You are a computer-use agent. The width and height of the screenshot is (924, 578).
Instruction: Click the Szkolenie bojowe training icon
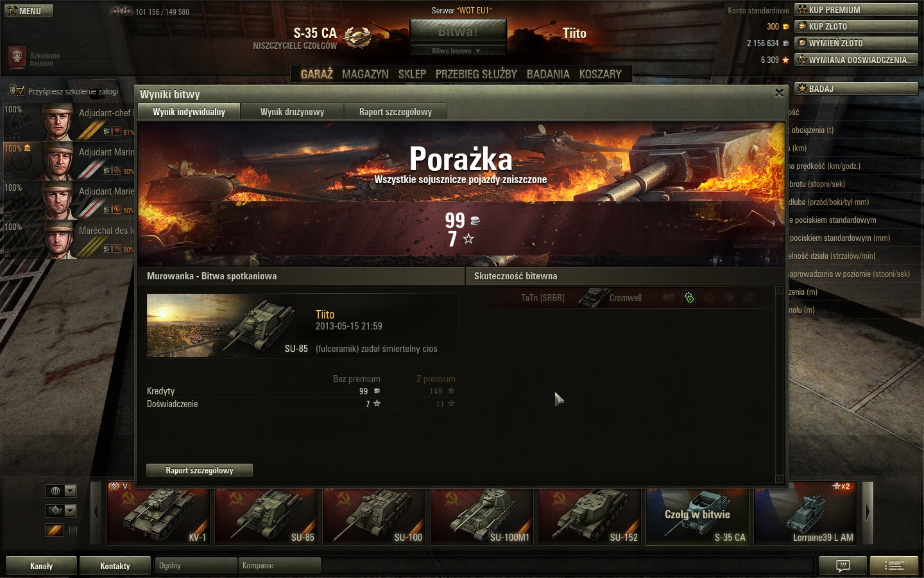click(x=17, y=58)
